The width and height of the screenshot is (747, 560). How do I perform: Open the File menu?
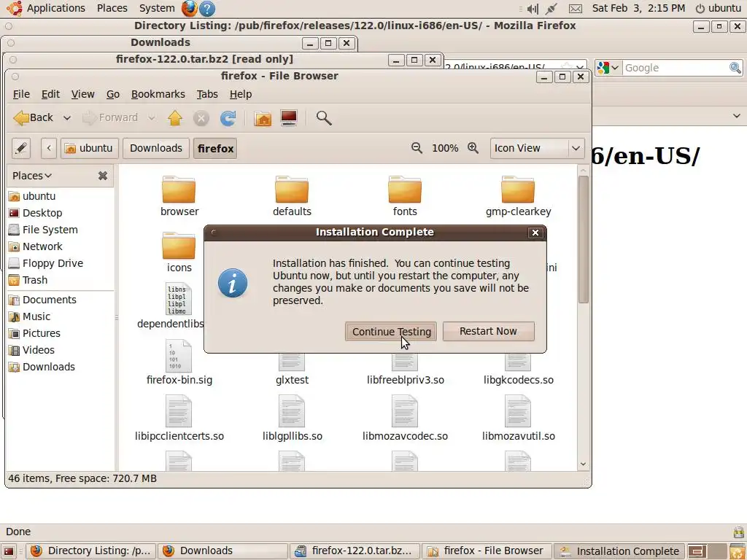(21, 94)
